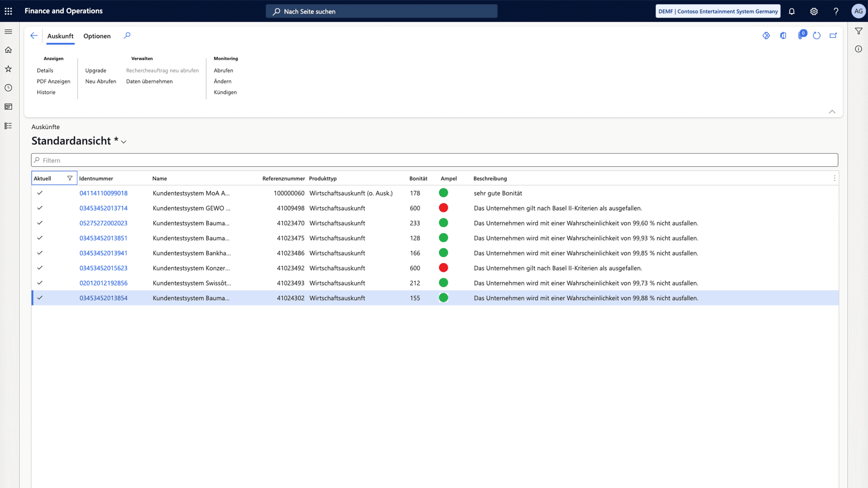Collapse the action pane chevron
The image size is (868, 488).
click(832, 112)
